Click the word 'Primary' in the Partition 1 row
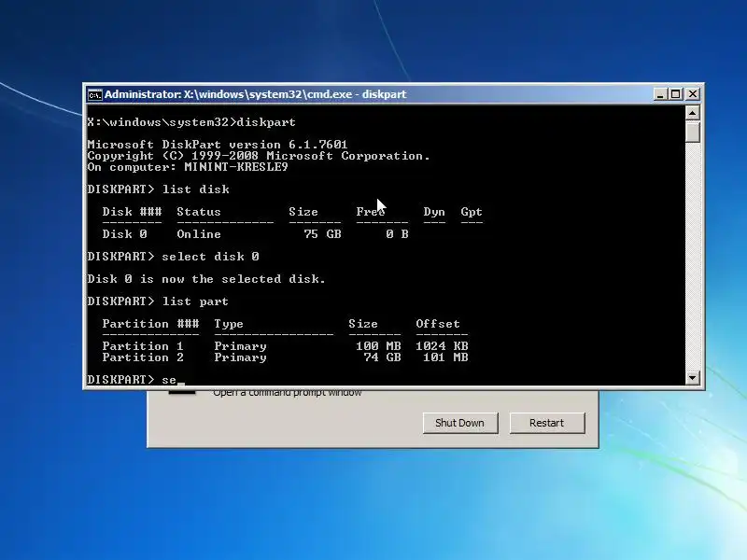Image resolution: width=747 pixels, height=560 pixels. click(x=240, y=345)
